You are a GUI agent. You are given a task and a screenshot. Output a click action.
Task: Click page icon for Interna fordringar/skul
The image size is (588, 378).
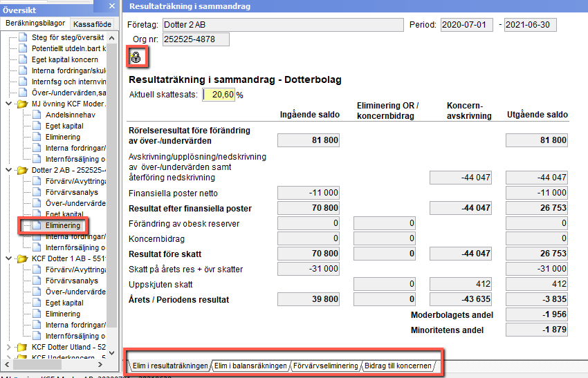tap(23, 70)
